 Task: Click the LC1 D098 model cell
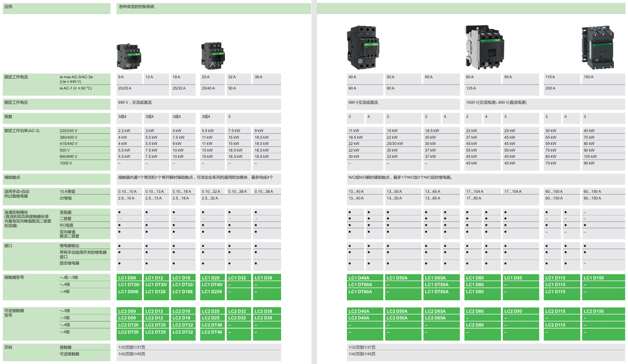point(128,292)
